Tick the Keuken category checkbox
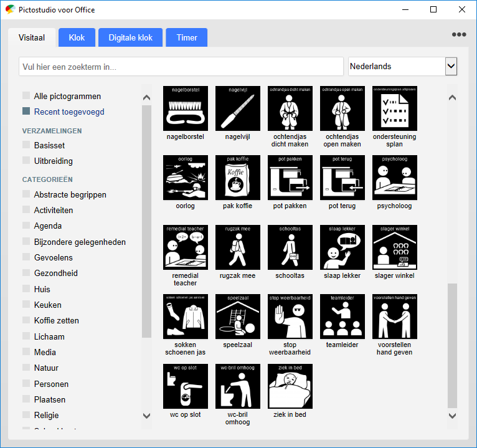This screenshot has height=448, width=477. [26, 304]
